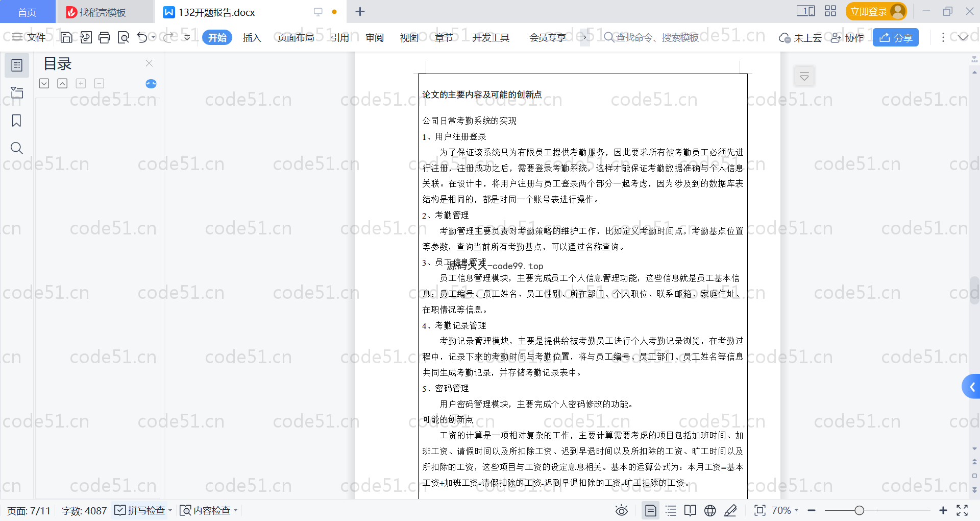980x521 pixels.
Task: Open the three-dot more options menu
Action: pyautogui.click(x=943, y=37)
